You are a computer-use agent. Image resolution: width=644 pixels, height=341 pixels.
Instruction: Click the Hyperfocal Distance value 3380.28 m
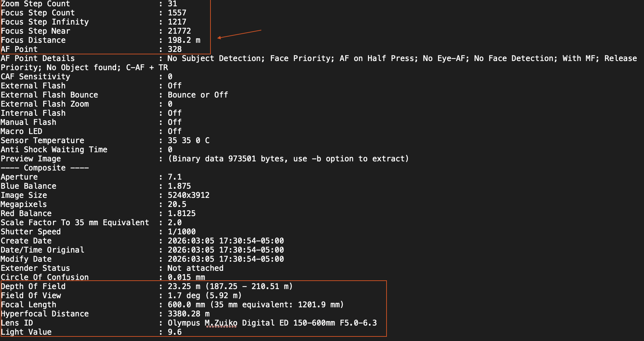tap(188, 314)
